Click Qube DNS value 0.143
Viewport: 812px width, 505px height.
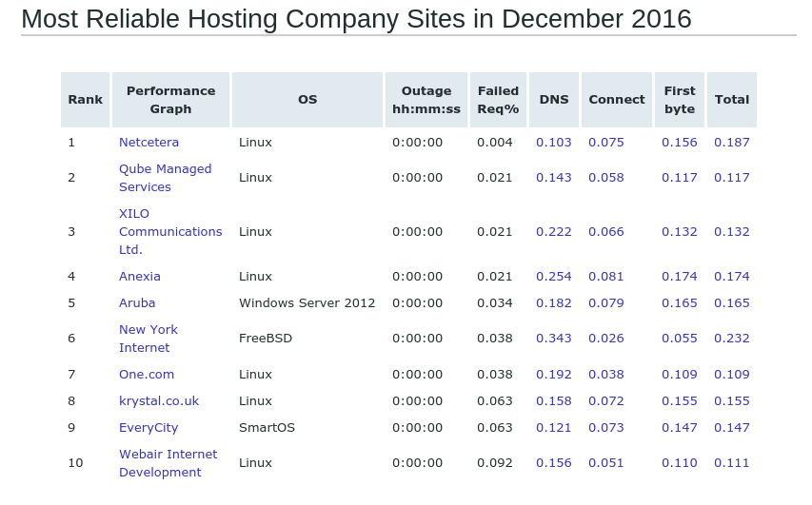point(554,178)
